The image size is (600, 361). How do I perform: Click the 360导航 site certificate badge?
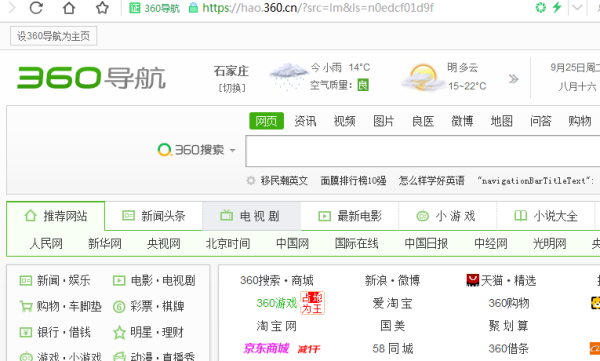(155, 8)
